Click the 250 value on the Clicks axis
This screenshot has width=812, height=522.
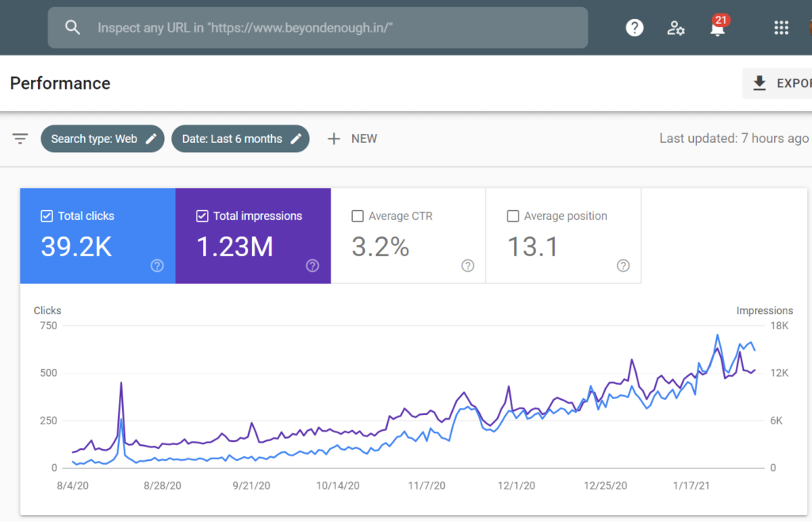pyautogui.click(x=48, y=420)
